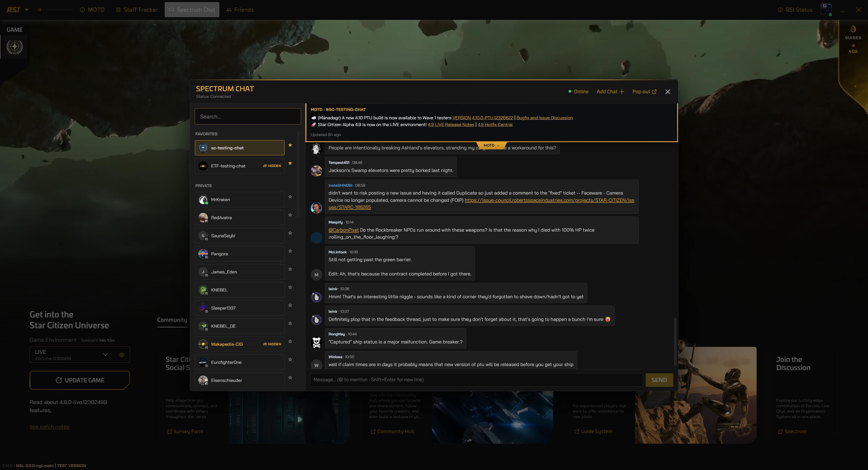Open 4.9 Hotfix Central link
This screenshot has height=470, width=868.
(x=495, y=125)
